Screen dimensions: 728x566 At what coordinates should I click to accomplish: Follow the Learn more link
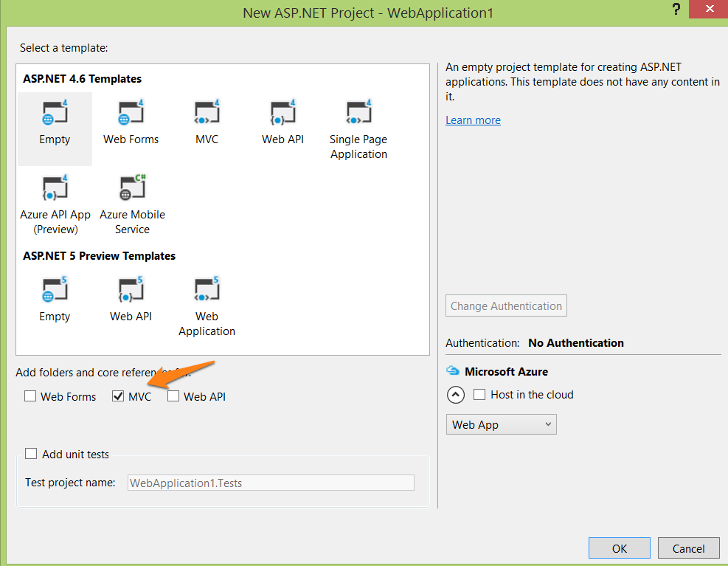coord(473,120)
